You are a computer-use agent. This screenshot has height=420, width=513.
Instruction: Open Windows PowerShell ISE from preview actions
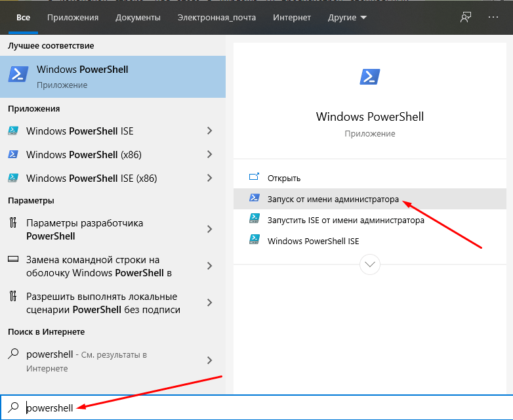click(x=370, y=241)
